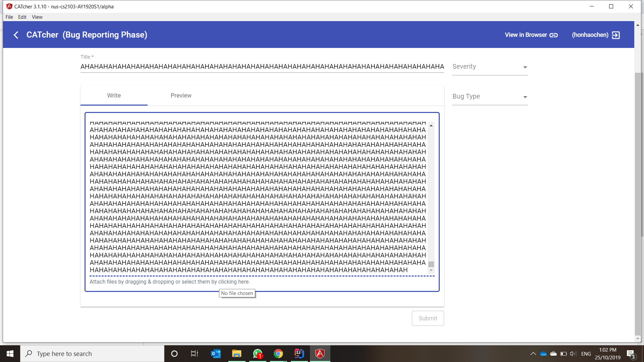Switch to the Preview tab
The width and height of the screenshot is (644, 362).
tap(181, 96)
